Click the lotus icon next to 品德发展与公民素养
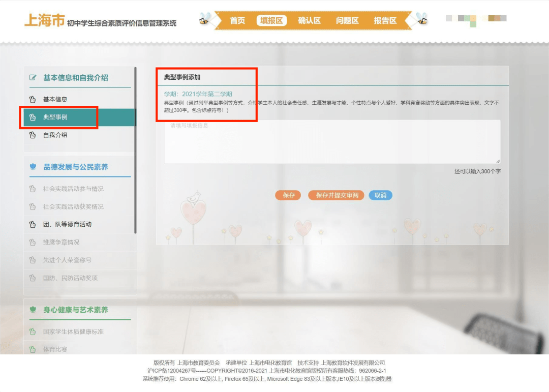Image resolution: width=549 pixels, height=392 pixels. (x=33, y=167)
